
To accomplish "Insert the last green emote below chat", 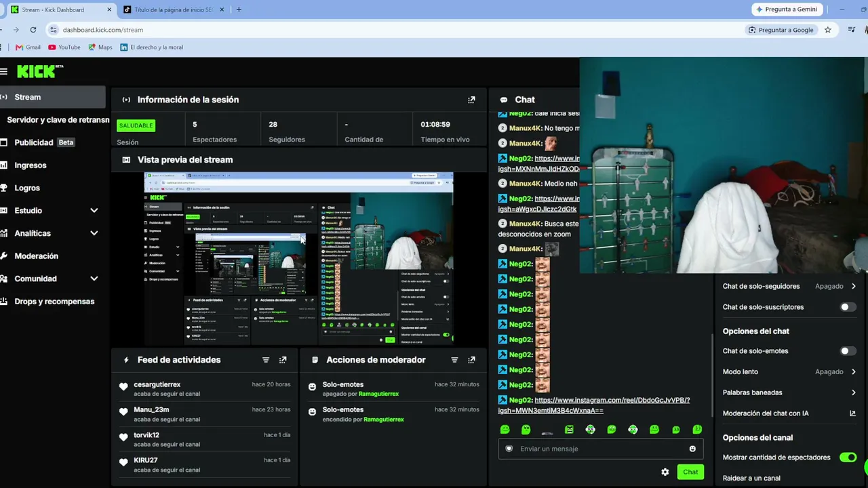I will 697,430.
